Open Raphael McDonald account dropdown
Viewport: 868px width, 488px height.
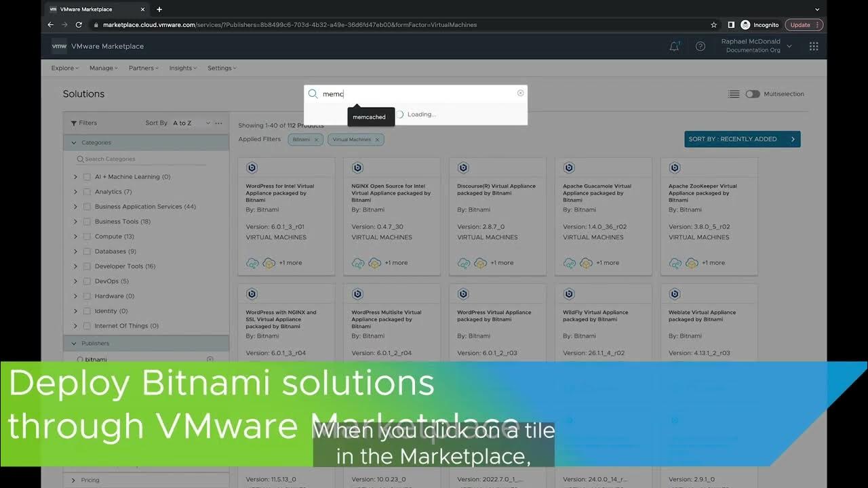756,46
